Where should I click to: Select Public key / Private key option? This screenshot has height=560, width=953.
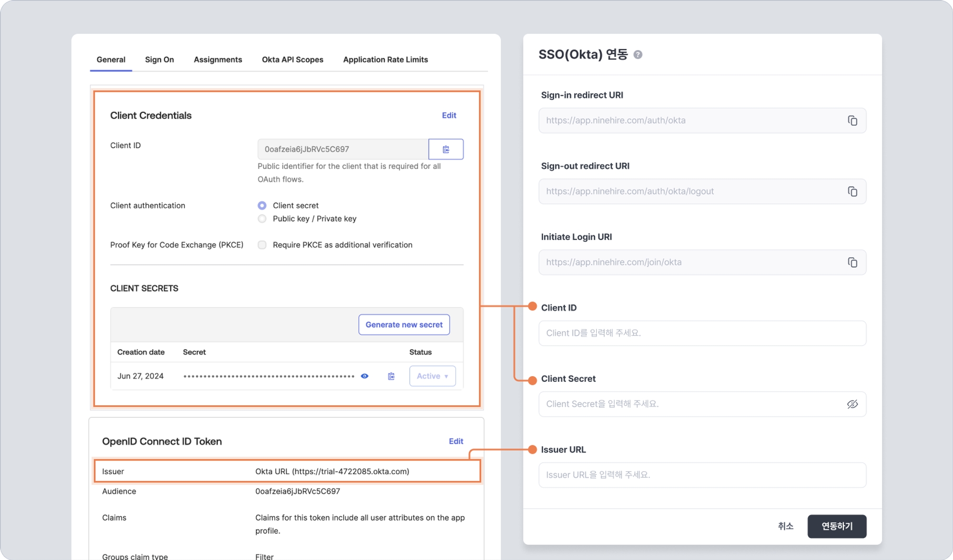(x=262, y=219)
